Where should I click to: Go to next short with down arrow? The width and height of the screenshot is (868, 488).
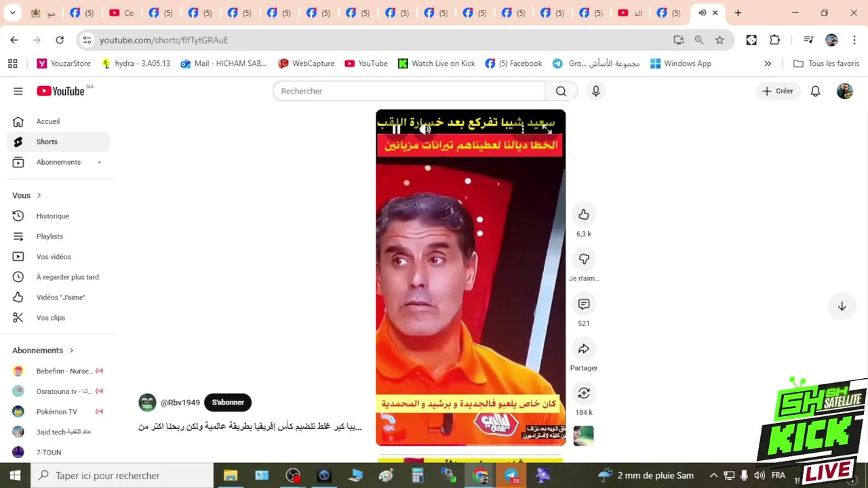842,306
